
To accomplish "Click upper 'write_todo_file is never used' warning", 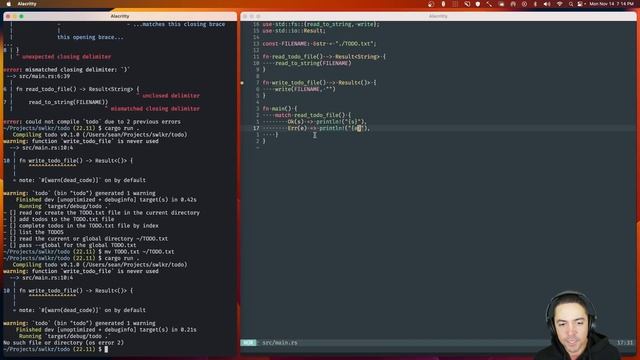I will (x=81, y=141).
